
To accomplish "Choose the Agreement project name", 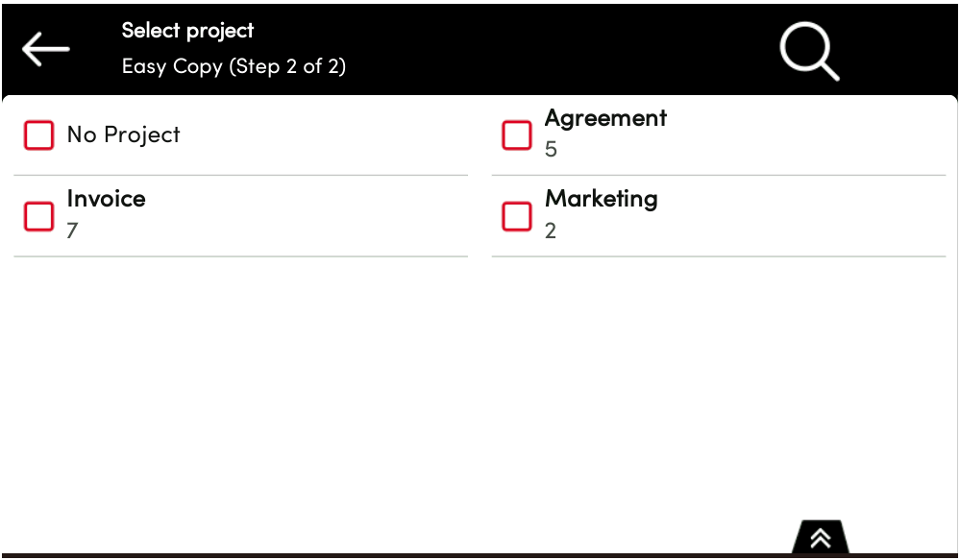I will point(605,119).
